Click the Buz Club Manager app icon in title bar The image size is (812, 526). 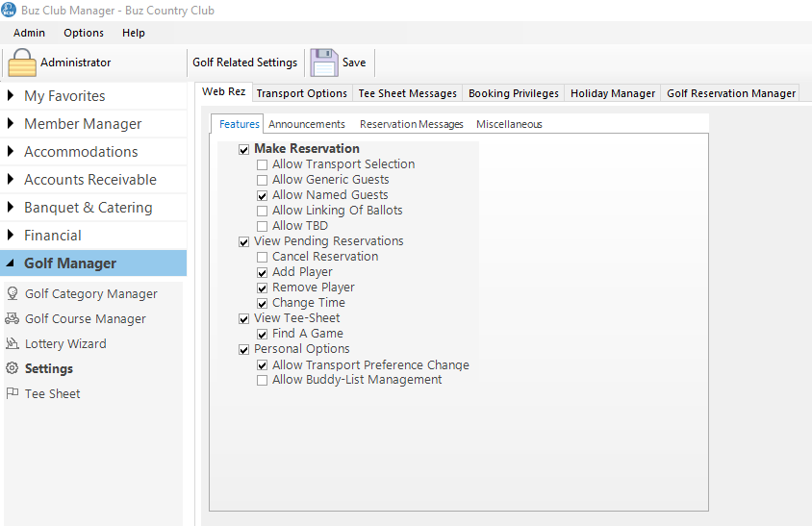point(9,10)
